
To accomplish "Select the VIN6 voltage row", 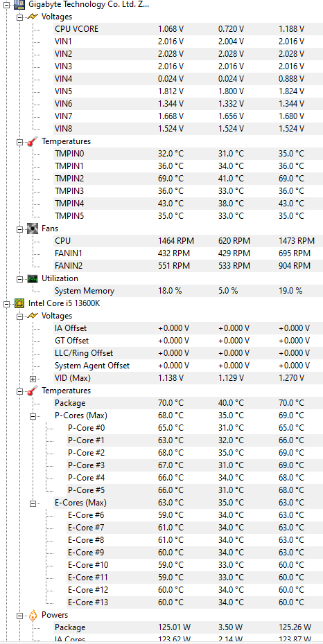I will click(x=188, y=104).
